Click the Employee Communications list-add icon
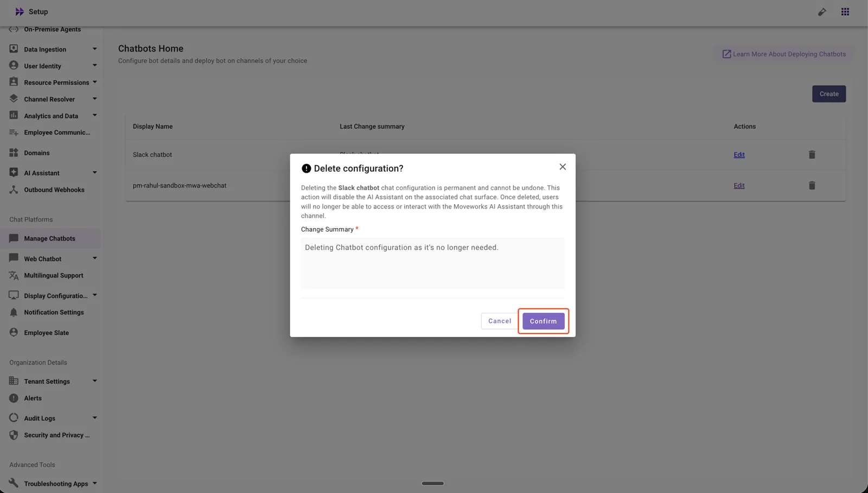This screenshot has width=868, height=493. click(14, 132)
